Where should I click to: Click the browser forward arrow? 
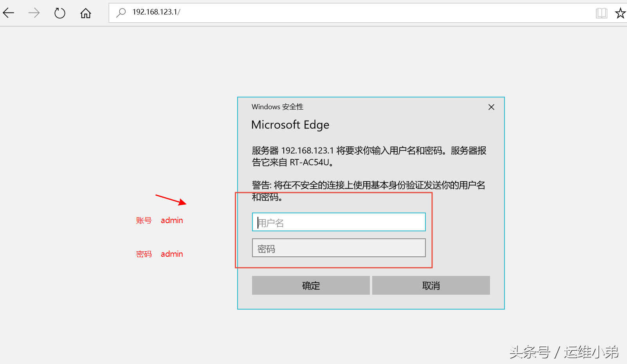point(34,13)
